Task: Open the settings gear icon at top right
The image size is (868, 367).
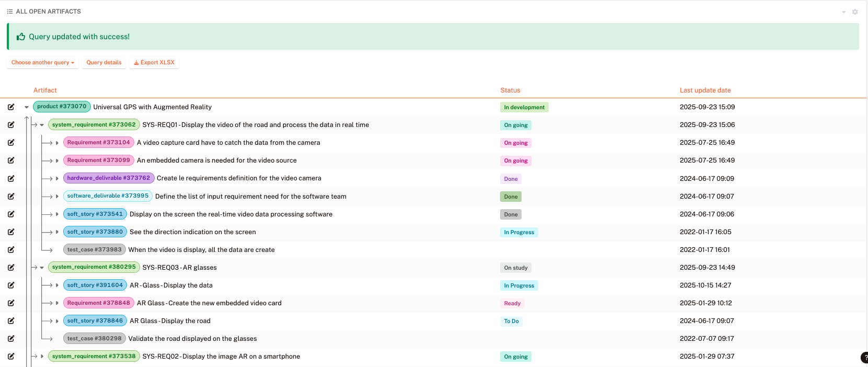Action: [855, 12]
